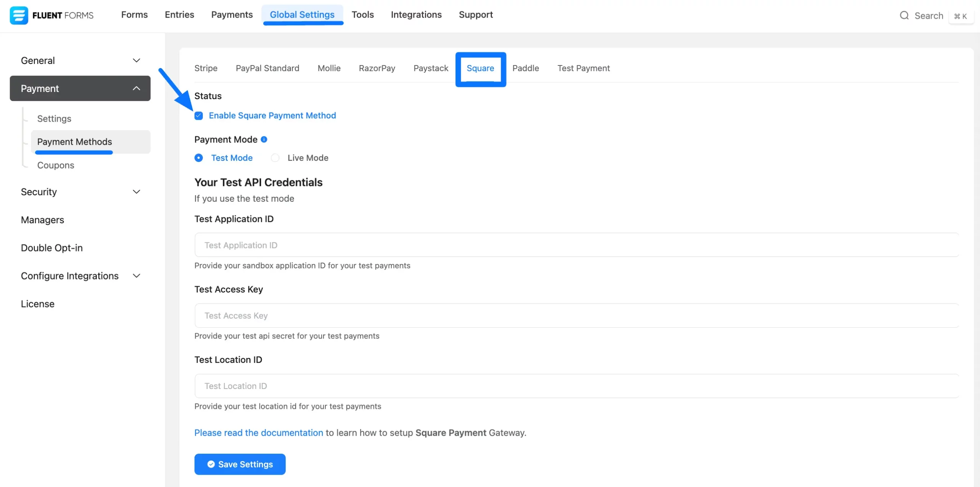Click the Fluent Forms logo icon
980x487 pixels.
[18, 15]
